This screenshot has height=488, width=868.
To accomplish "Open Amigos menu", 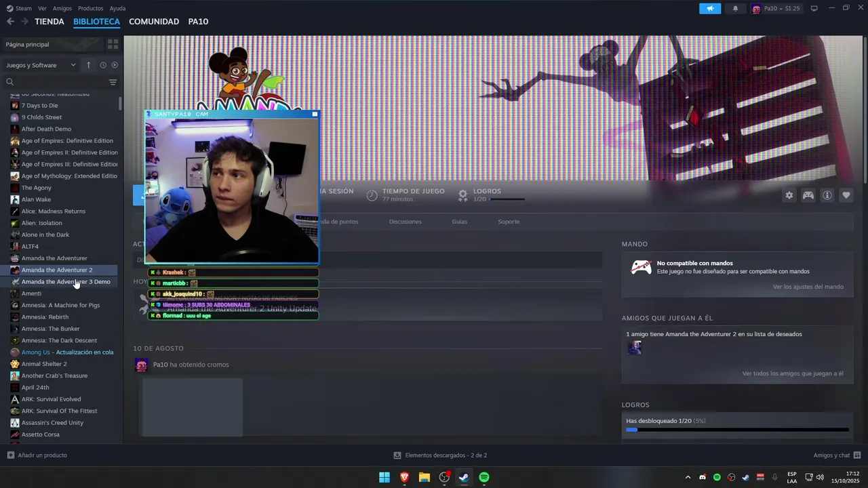I will pyautogui.click(x=62, y=8).
